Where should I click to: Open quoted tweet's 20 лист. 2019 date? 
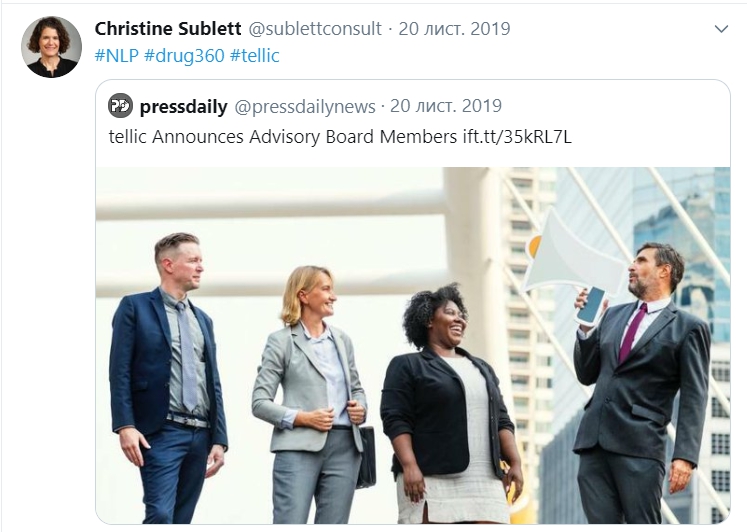[446, 106]
